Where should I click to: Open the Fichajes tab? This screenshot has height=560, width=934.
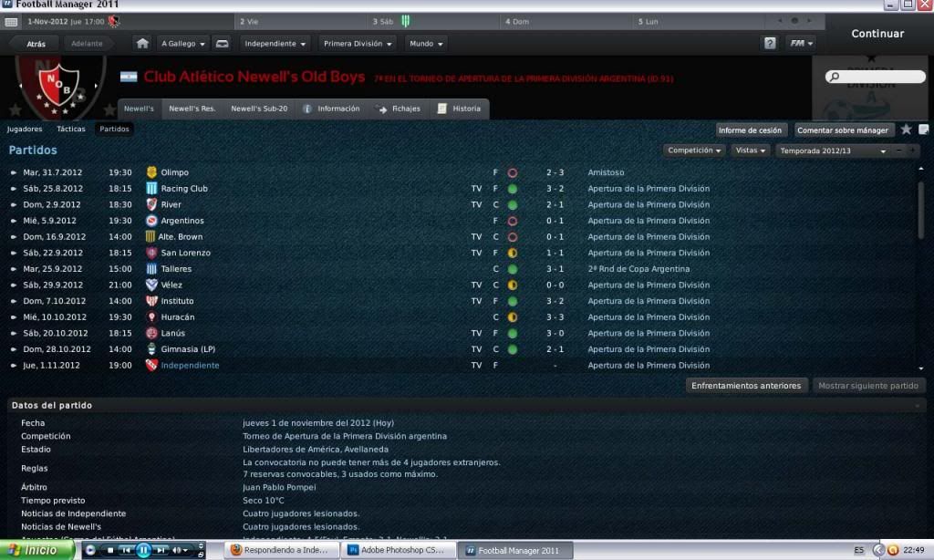pyautogui.click(x=398, y=109)
